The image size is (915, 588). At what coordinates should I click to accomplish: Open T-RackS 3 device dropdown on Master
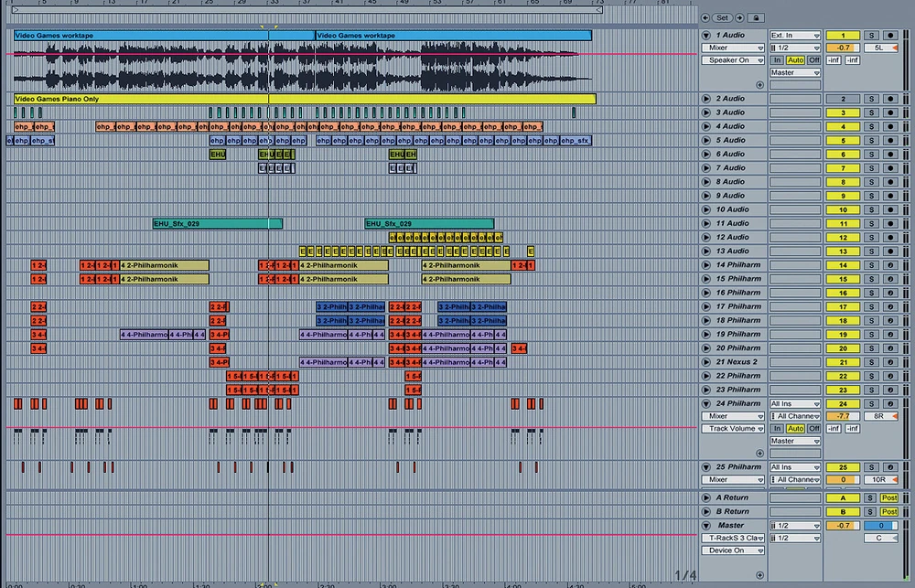[x=733, y=539]
